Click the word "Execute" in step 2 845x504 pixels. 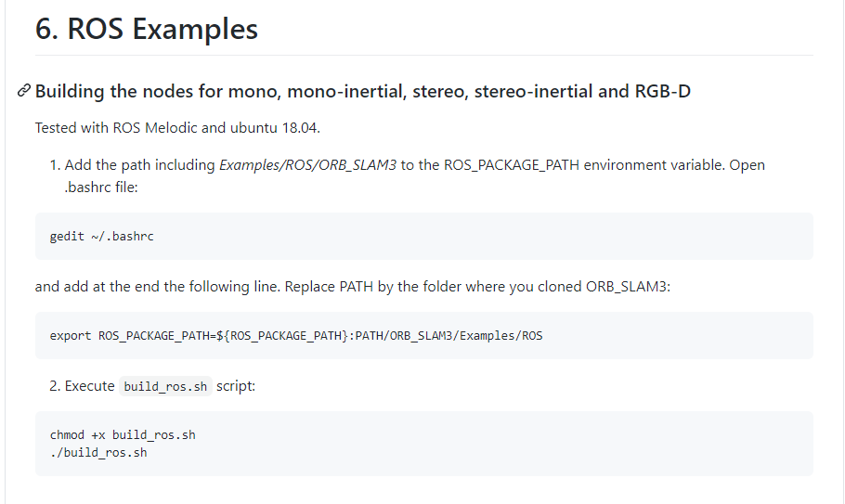click(x=90, y=386)
